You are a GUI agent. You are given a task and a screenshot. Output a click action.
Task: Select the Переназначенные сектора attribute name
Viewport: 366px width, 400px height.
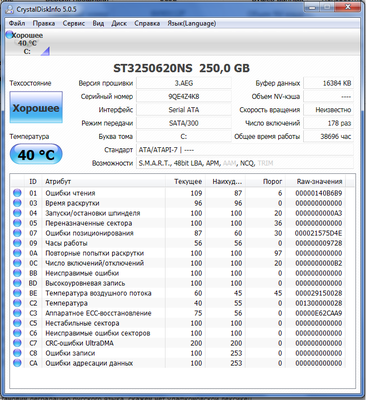[89, 223]
